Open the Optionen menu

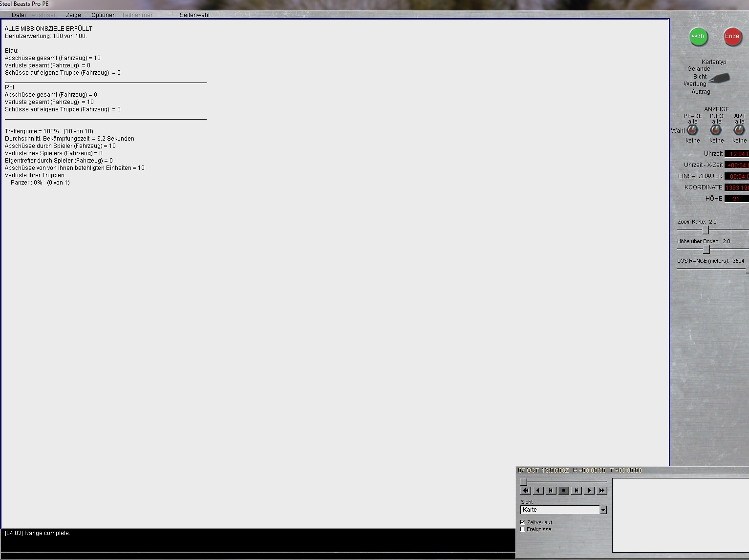pos(103,15)
